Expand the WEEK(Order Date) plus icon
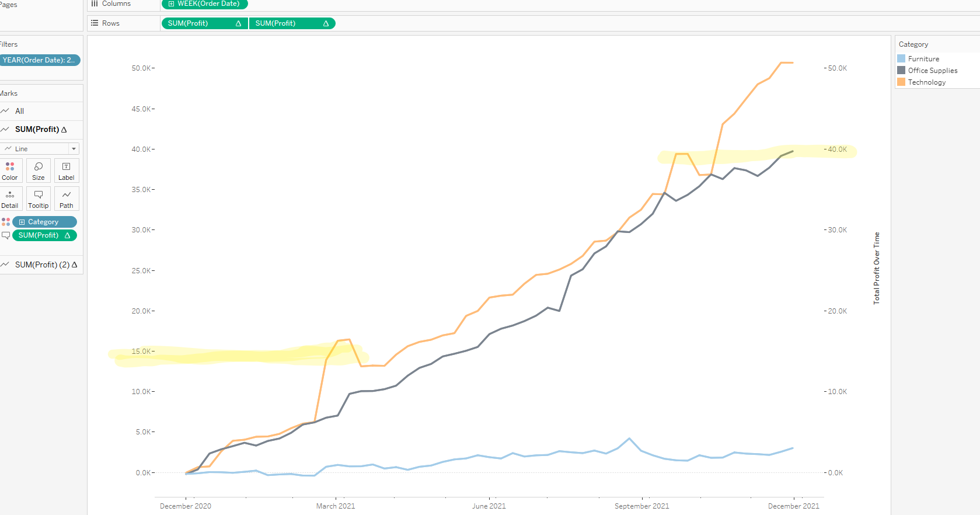Screen dimensions: 980x515 pyautogui.click(x=171, y=4)
